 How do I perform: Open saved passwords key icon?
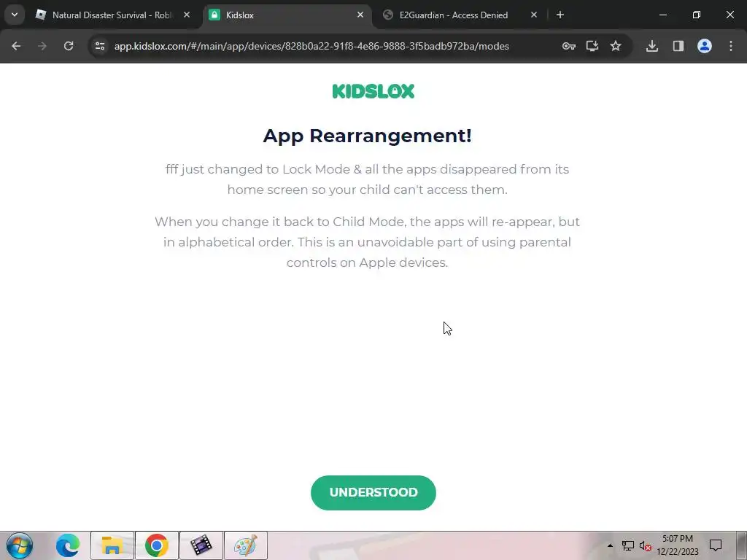tap(569, 46)
